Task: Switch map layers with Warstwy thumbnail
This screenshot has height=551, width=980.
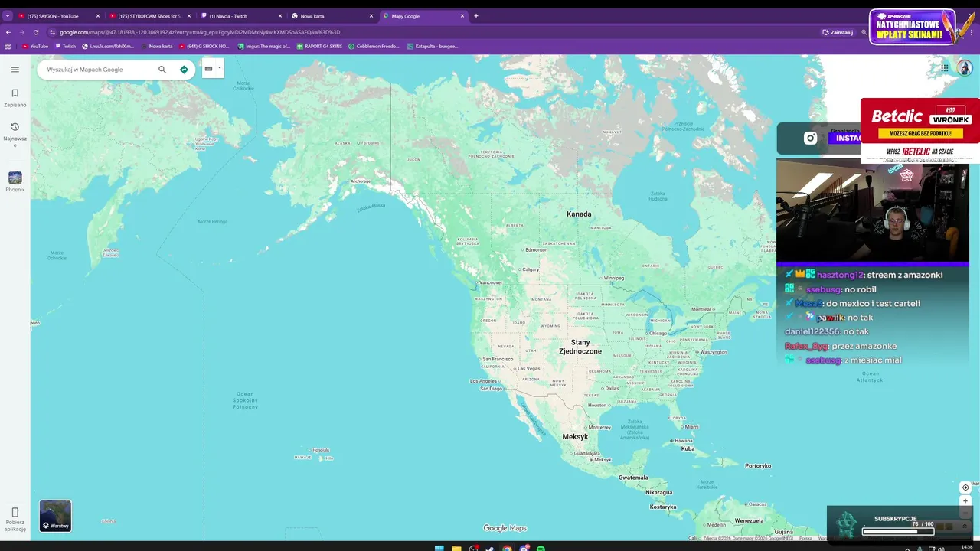Action: point(55,516)
